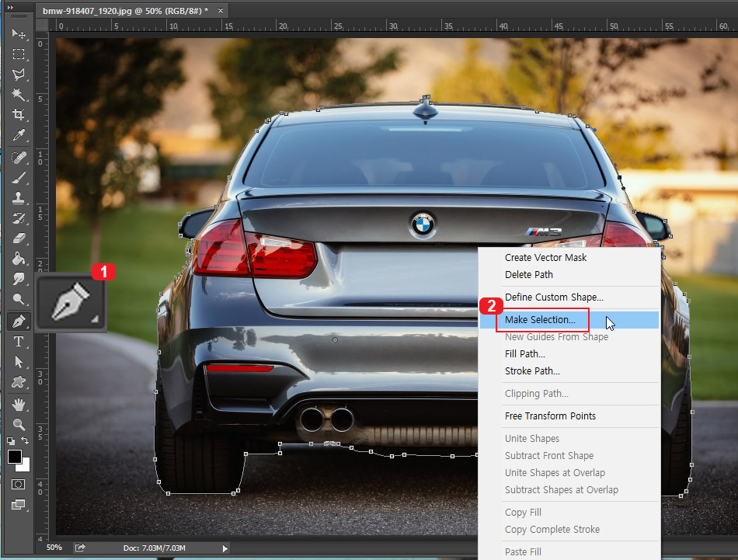Change the screen mode
The image size is (738, 560).
[19, 505]
